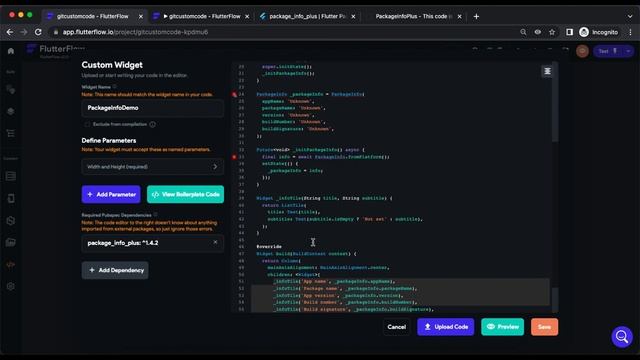Open the tab search dropdown chevron
Viewport: 640px width, 360px height.
pos(630,16)
